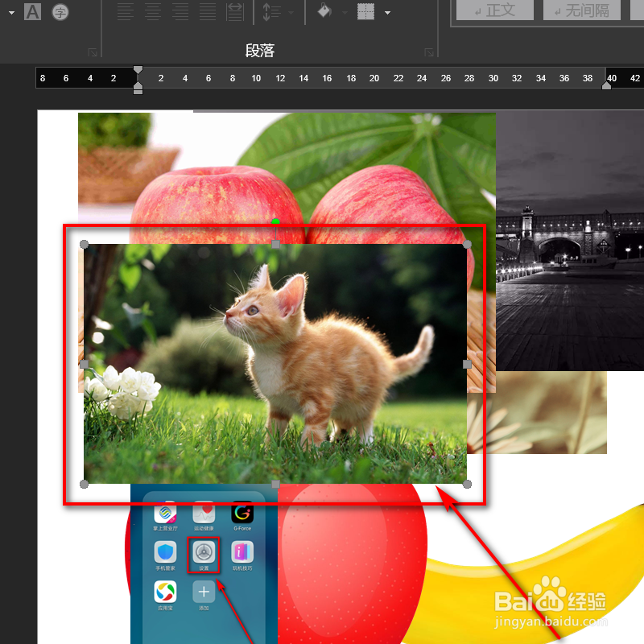Apply distributed alignment to paragraph
644x644 pixels.
tap(235, 12)
